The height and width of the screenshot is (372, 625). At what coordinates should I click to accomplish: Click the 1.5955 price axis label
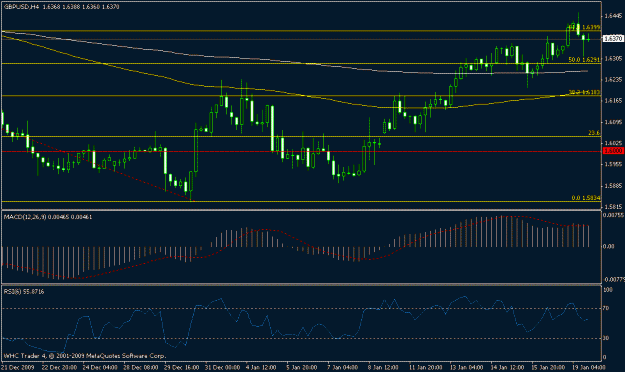[613, 164]
